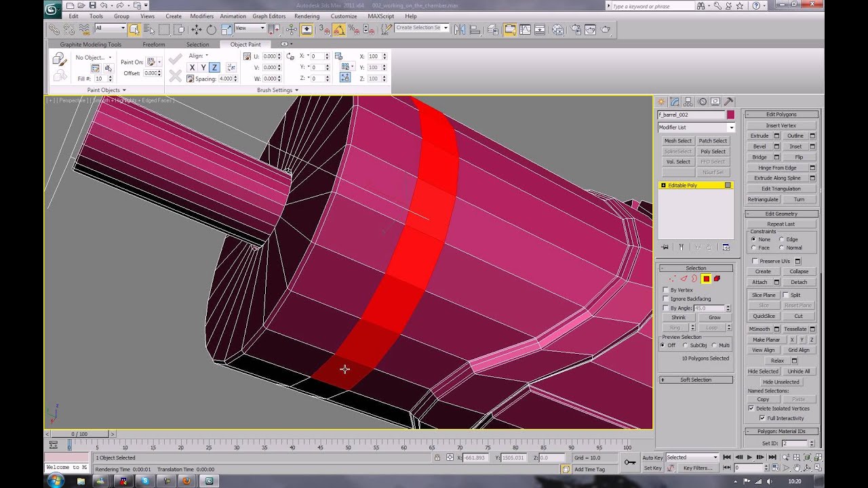Open the Display command panel tab

[x=715, y=102]
